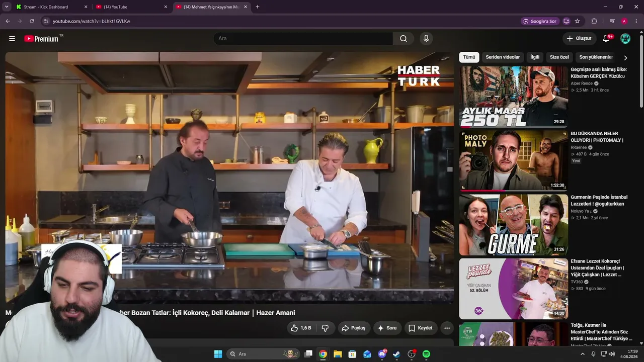Reload the current page

[32, 21]
